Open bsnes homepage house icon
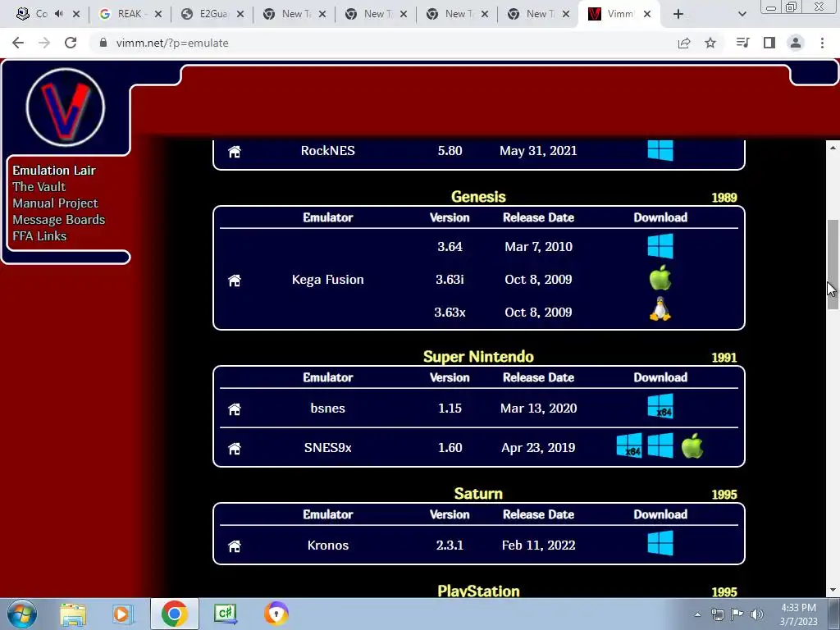 [234, 409]
